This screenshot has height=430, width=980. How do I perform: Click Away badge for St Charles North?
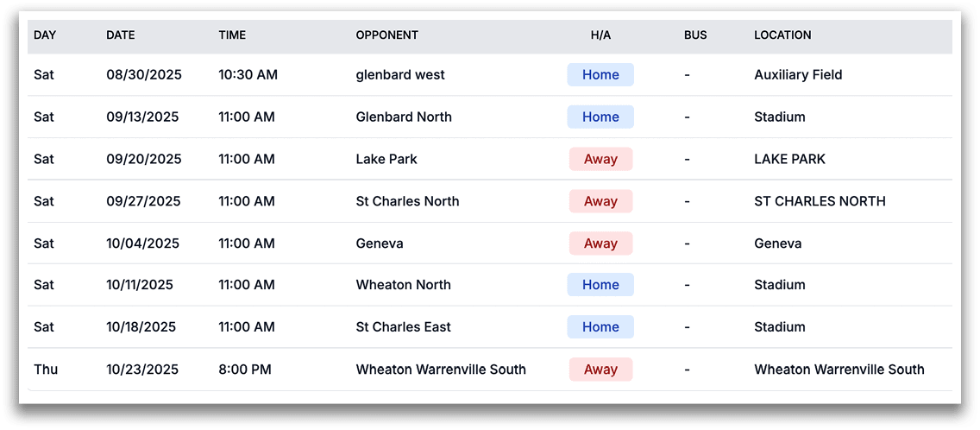coord(600,201)
